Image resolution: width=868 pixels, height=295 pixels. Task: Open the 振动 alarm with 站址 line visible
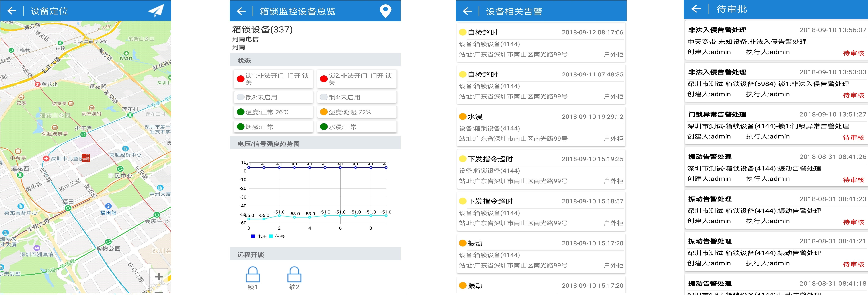[541, 254]
